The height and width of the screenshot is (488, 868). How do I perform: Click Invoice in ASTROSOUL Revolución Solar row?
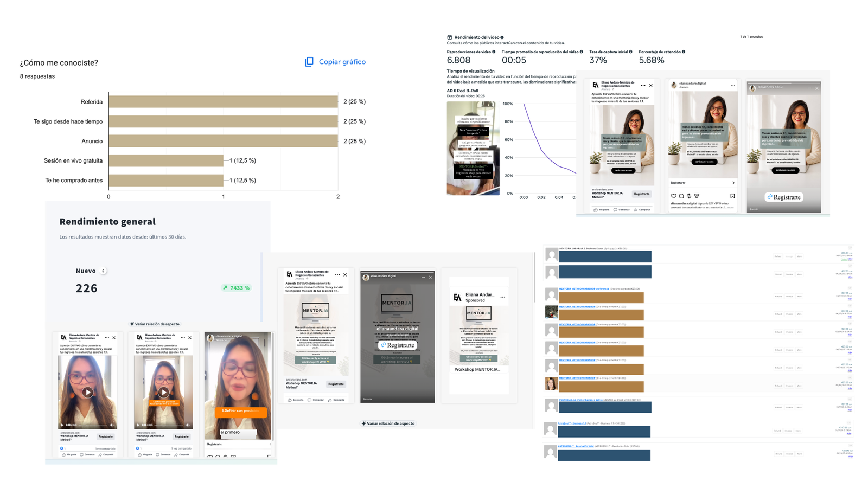789,454
